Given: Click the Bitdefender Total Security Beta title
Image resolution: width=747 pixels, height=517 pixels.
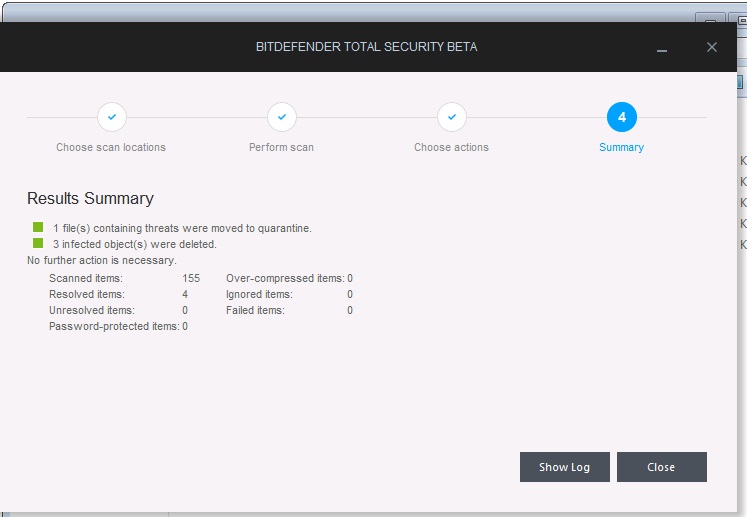Looking at the screenshot, I should 368,47.
